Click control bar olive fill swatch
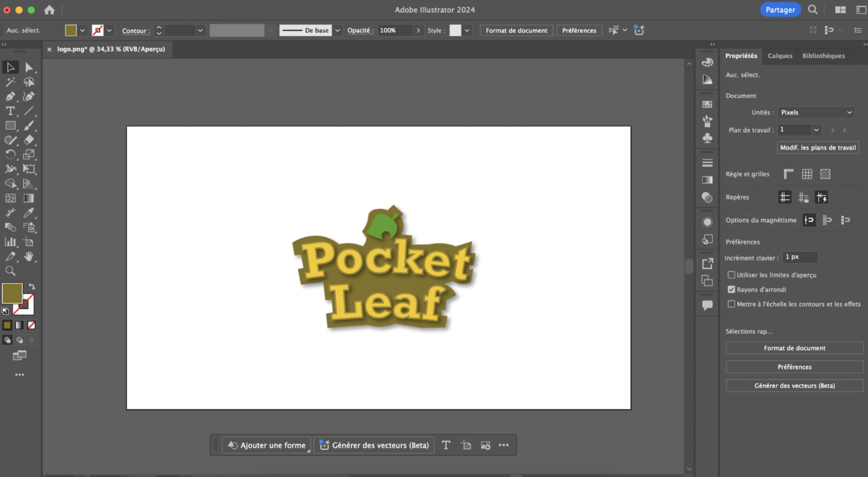Viewport: 868px width, 477px height. 71,30
